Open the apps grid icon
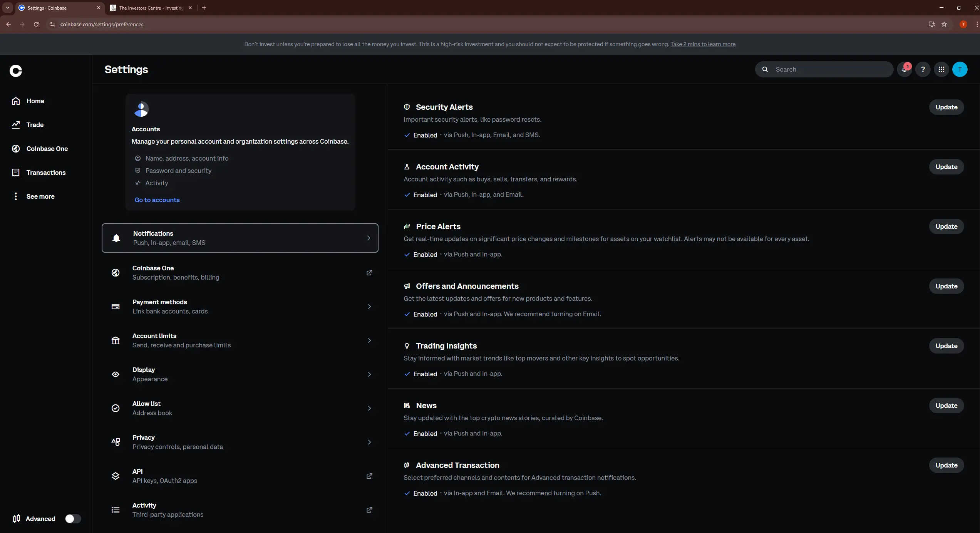980x533 pixels. pyautogui.click(x=941, y=69)
